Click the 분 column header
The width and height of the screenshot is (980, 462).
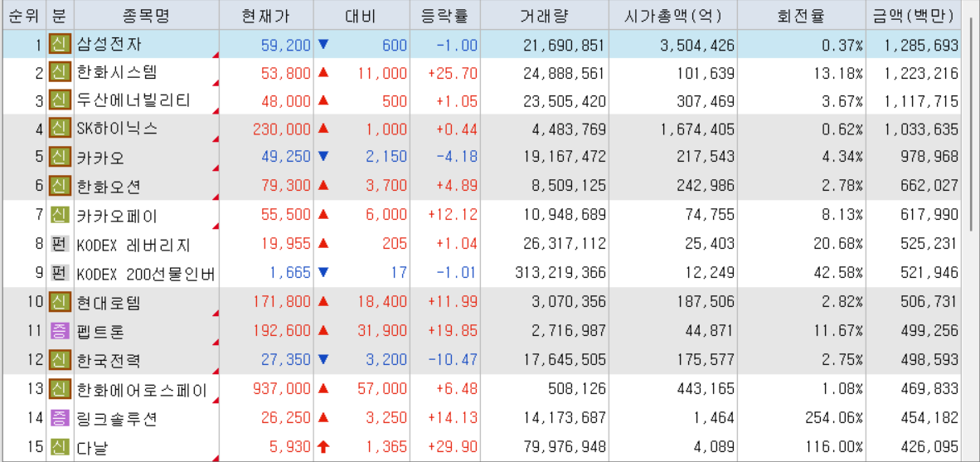point(60,16)
